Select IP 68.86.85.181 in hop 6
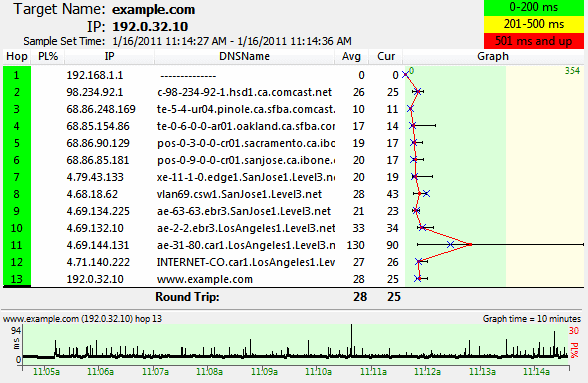The height and width of the screenshot is (383, 588). click(x=98, y=160)
